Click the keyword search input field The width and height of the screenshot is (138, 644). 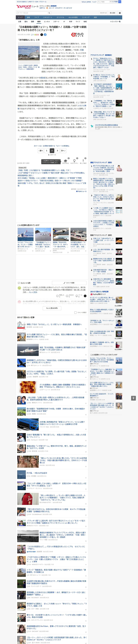coord(32,13)
